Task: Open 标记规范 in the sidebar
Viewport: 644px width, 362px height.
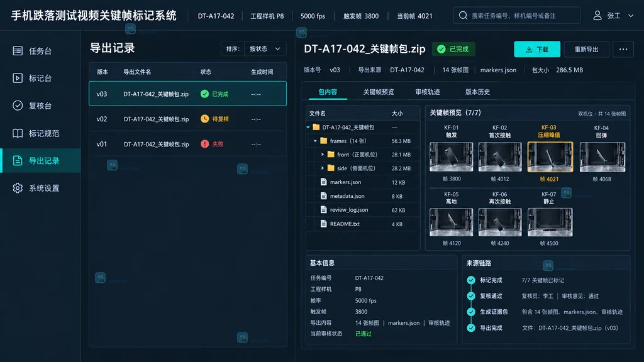Action: click(x=40, y=133)
